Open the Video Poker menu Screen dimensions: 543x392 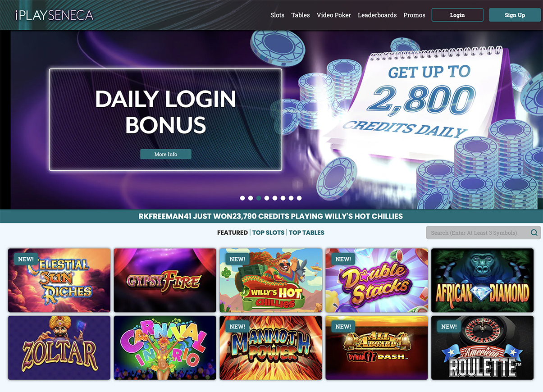pyautogui.click(x=333, y=15)
